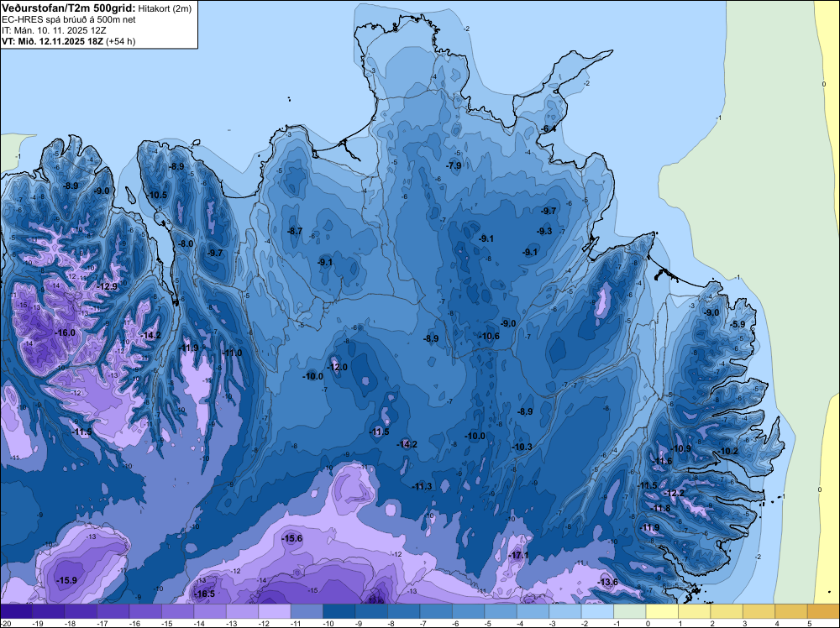
Task: Click pale yellow legend swatch between 0 and 1
Action: [x=662, y=611]
